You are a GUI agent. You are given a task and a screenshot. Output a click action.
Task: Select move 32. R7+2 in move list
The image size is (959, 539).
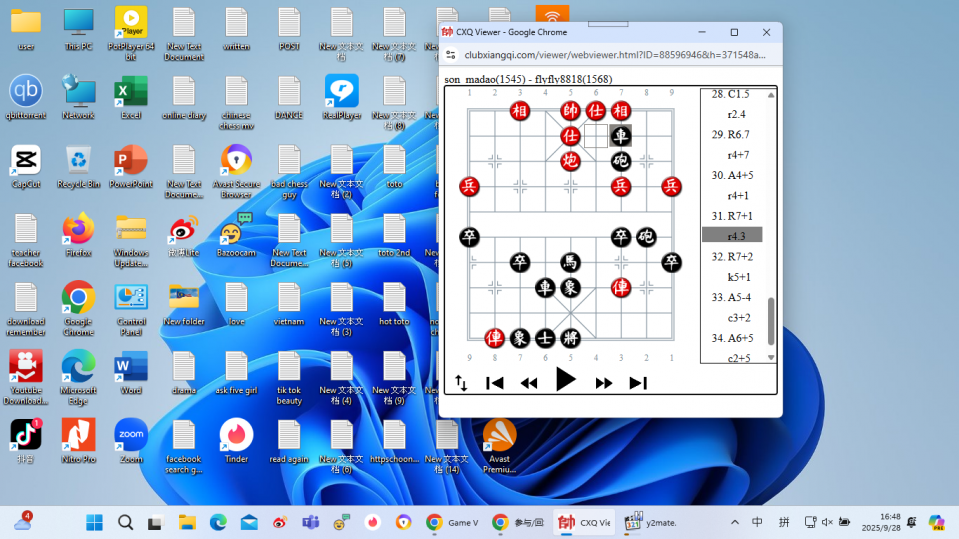[x=732, y=256]
